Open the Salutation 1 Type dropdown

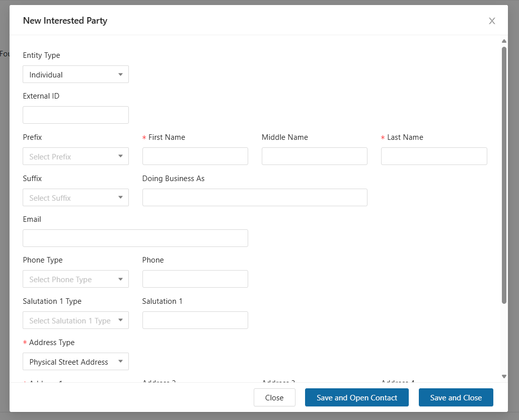point(76,320)
